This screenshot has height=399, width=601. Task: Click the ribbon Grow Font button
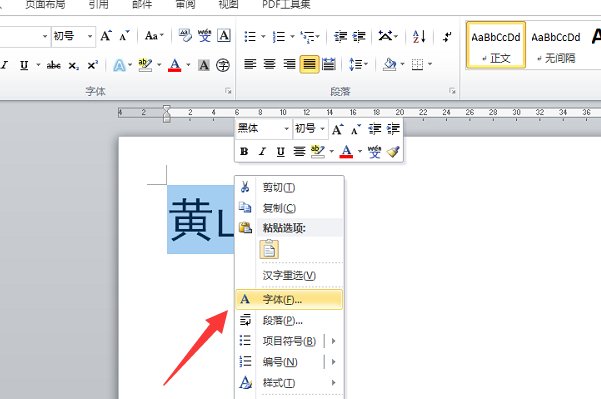[106, 36]
